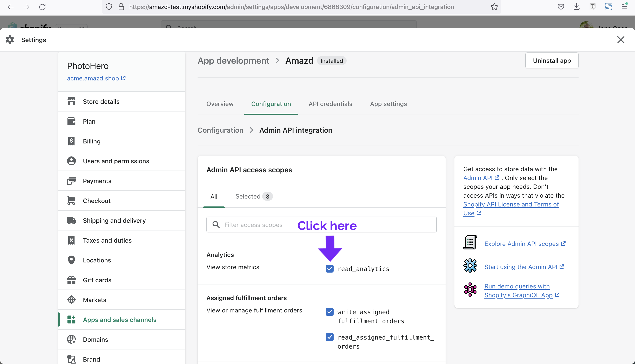Open the App settings tab
Image resolution: width=635 pixels, height=364 pixels.
tap(388, 104)
